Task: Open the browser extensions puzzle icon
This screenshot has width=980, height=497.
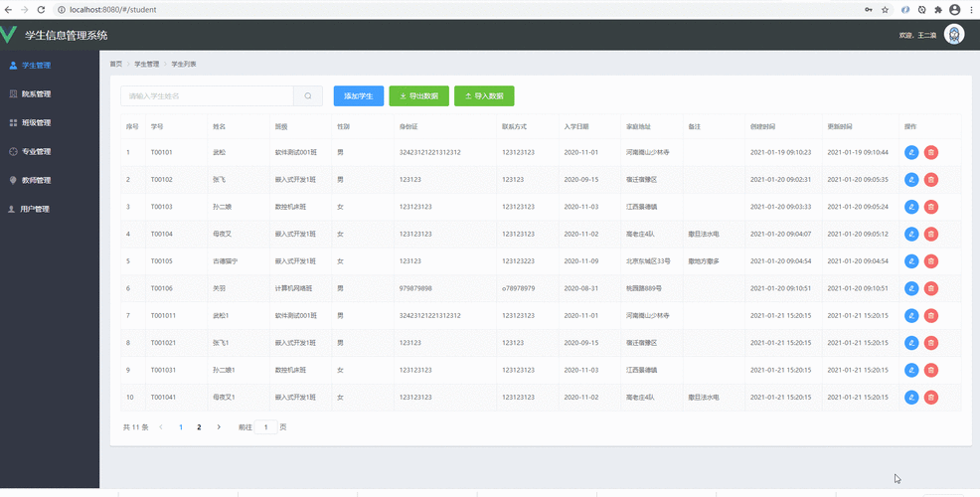Action: point(937,9)
